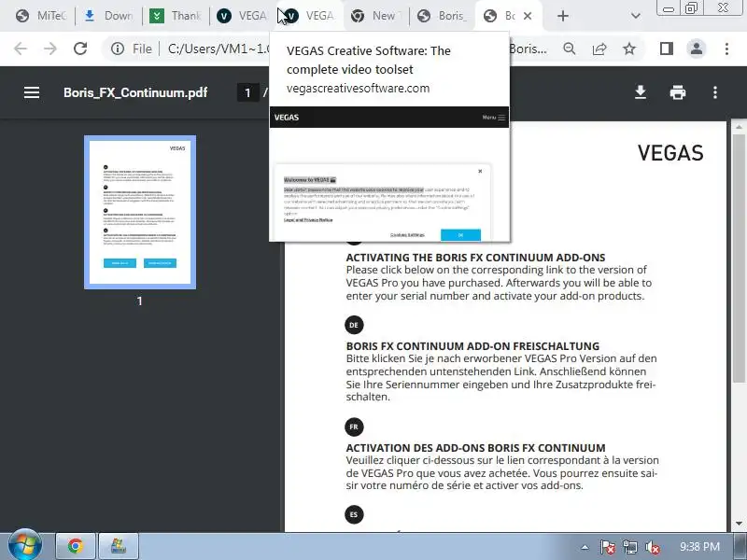Open the zoom magnifier in address bar
Screen dimensions: 747x560
pos(570,49)
